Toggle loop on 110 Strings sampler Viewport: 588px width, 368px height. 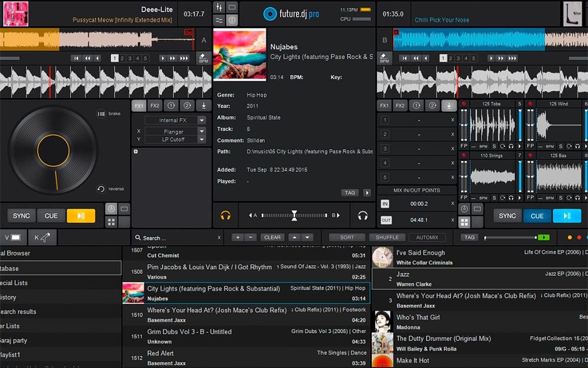(x=502, y=197)
